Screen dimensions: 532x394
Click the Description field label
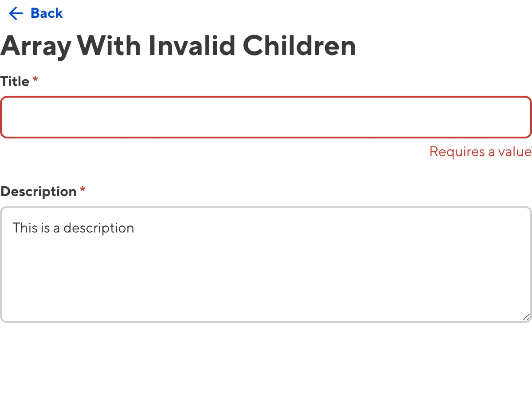tap(39, 192)
